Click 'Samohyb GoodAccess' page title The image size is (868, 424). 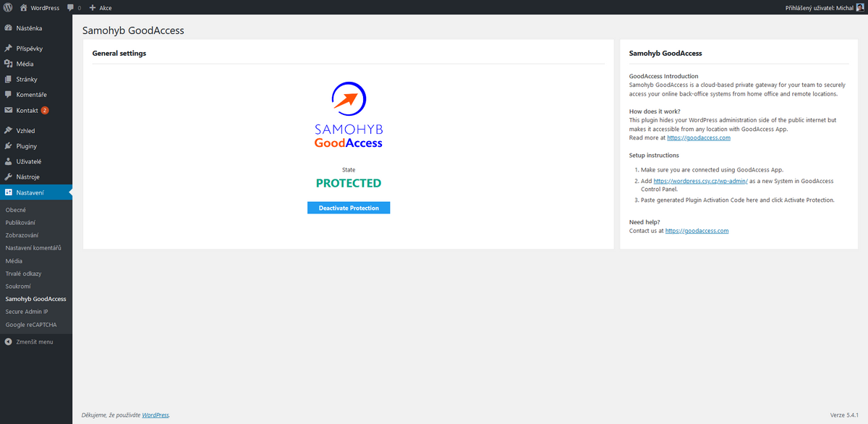coord(134,31)
